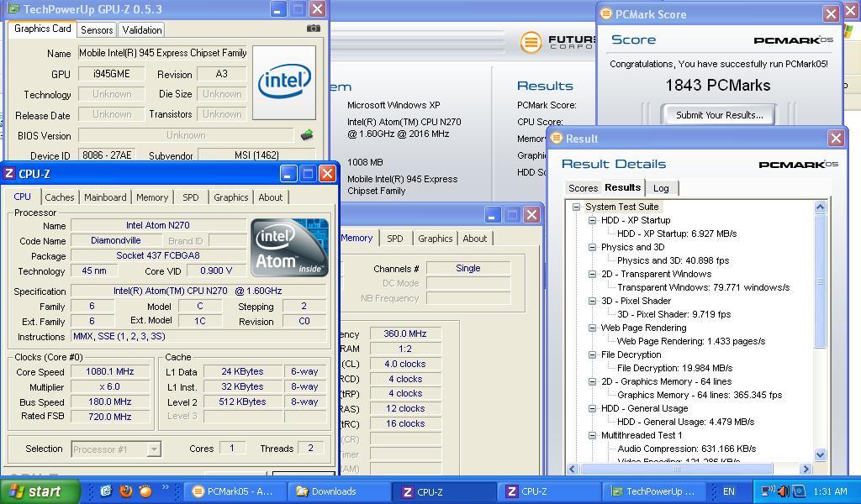Click the volume speaker tray icon
Screen dimensions: 861x504
pyautogui.click(x=783, y=491)
